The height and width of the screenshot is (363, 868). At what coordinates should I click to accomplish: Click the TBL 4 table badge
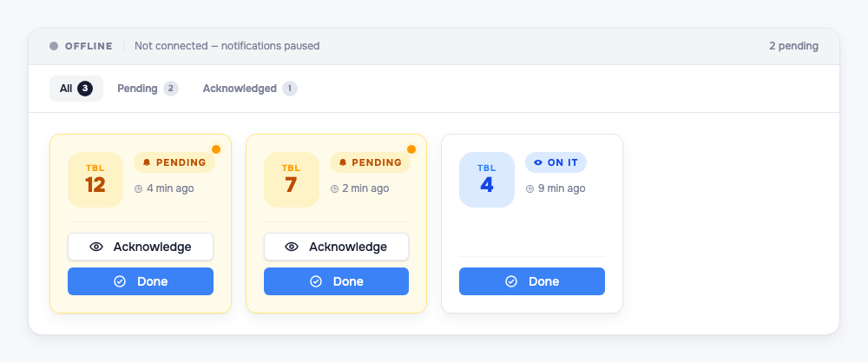(487, 180)
